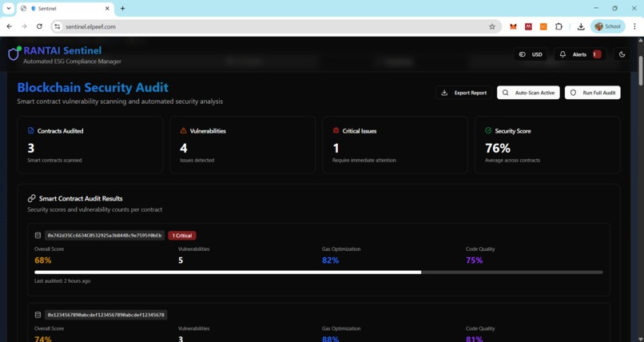Toggle dark mode moon icon
644x342 pixels.
[x=622, y=54]
